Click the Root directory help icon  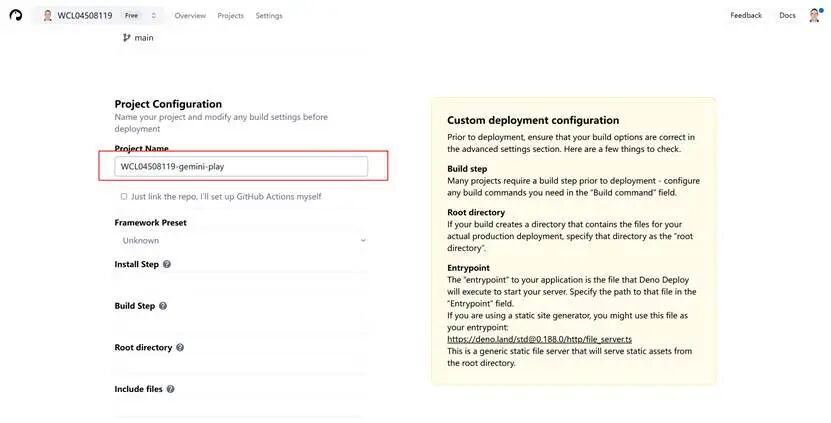pyautogui.click(x=180, y=348)
